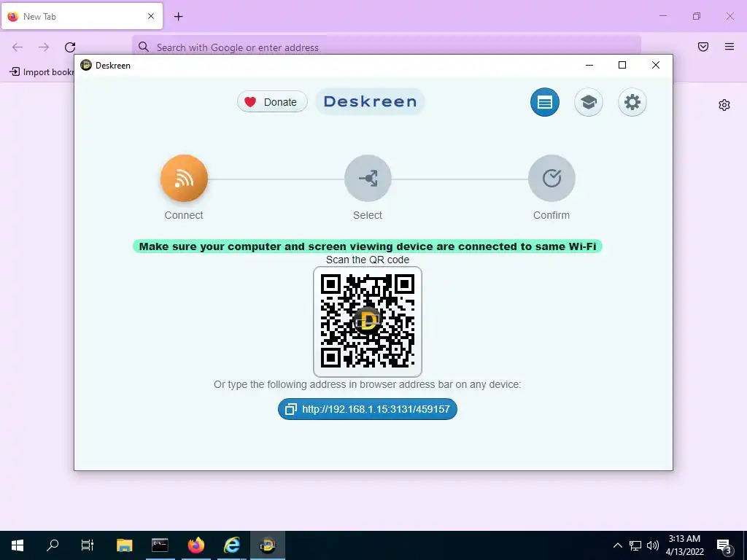Click Deskreen taskbar icon

point(268,545)
